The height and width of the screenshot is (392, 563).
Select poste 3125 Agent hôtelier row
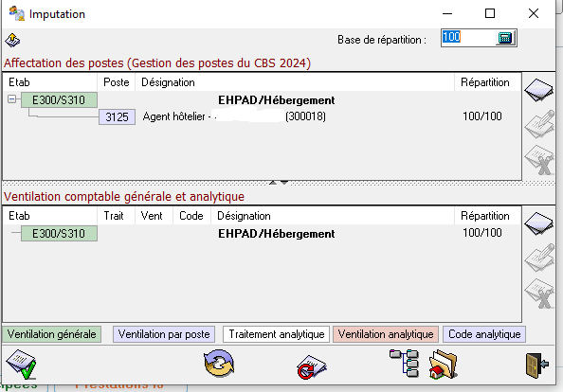pos(263,116)
